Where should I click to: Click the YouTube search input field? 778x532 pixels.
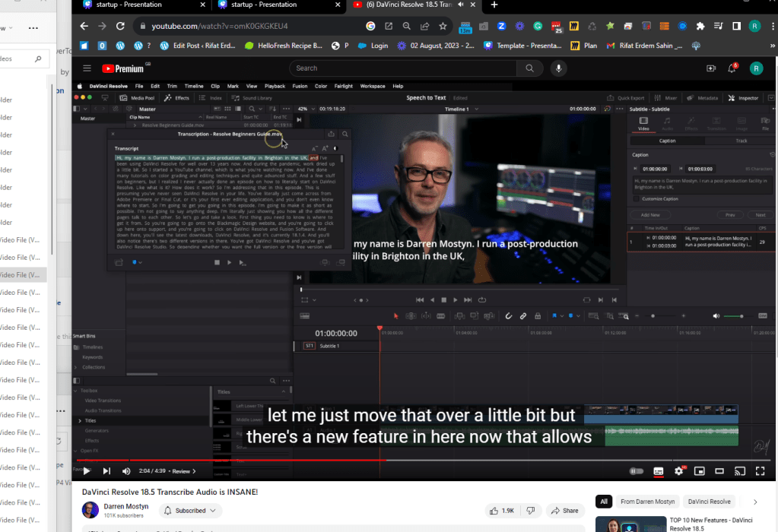403,68
